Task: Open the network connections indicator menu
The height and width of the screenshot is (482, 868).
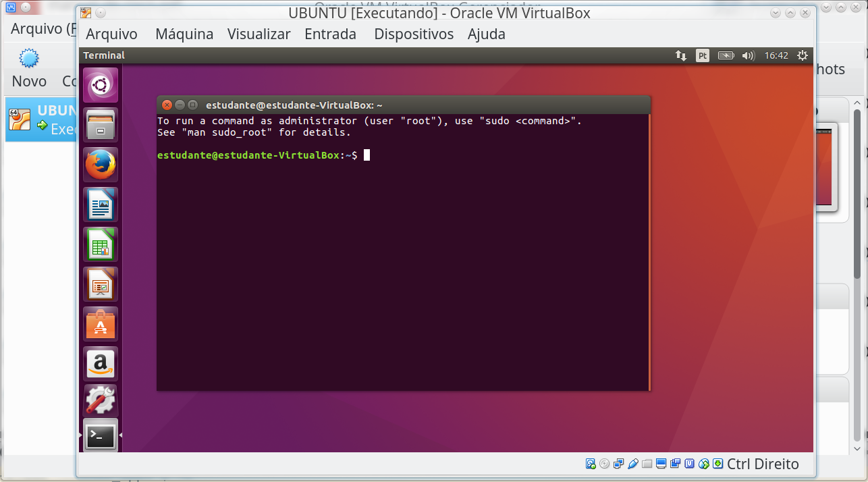Action: click(680, 55)
